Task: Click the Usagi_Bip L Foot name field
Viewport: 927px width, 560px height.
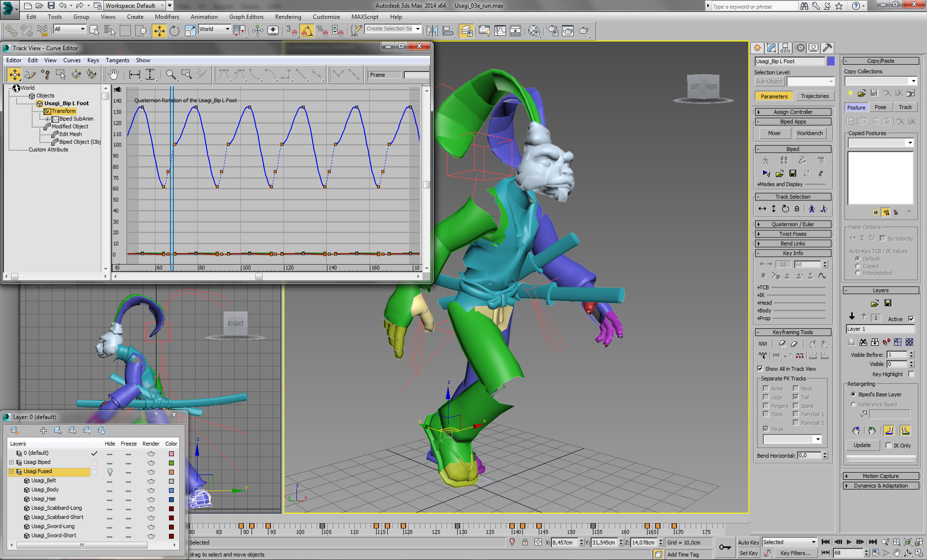Action: pyautogui.click(x=790, y=61)
